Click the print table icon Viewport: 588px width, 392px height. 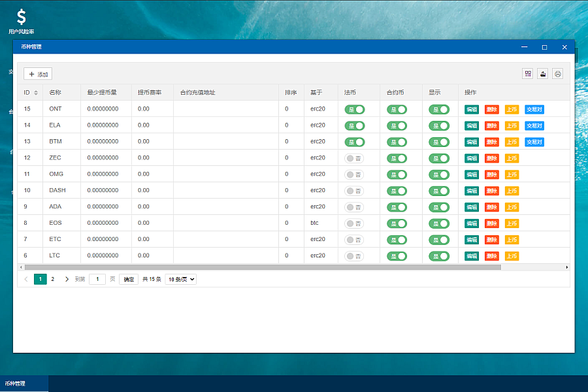[x=558, y=74]
